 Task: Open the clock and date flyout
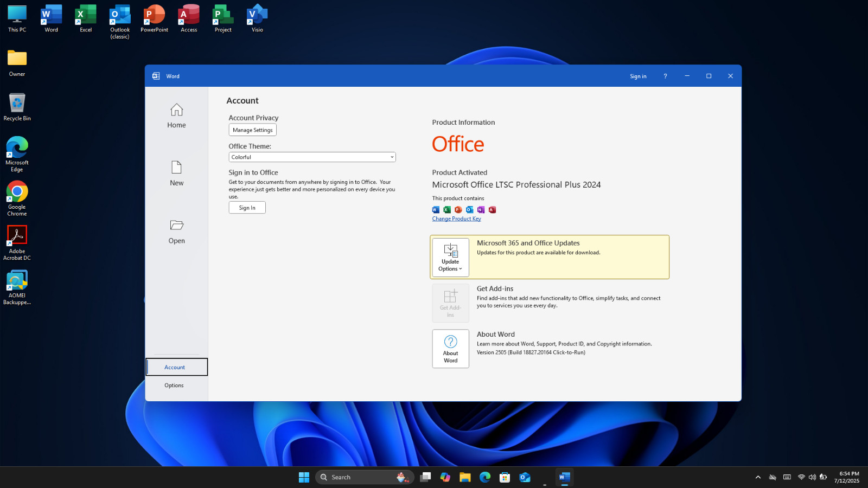coord(847,478)
